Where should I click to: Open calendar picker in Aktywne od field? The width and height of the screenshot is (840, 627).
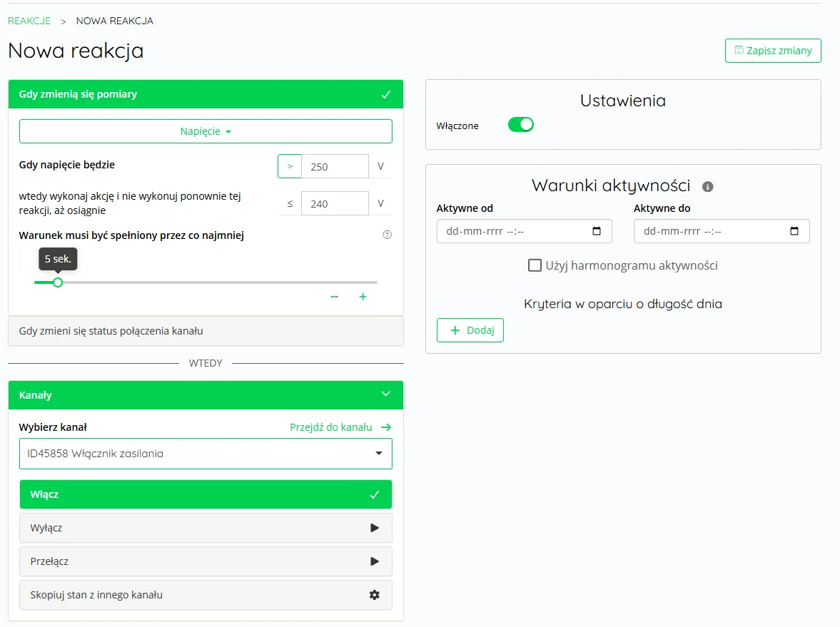click(597, 231)
